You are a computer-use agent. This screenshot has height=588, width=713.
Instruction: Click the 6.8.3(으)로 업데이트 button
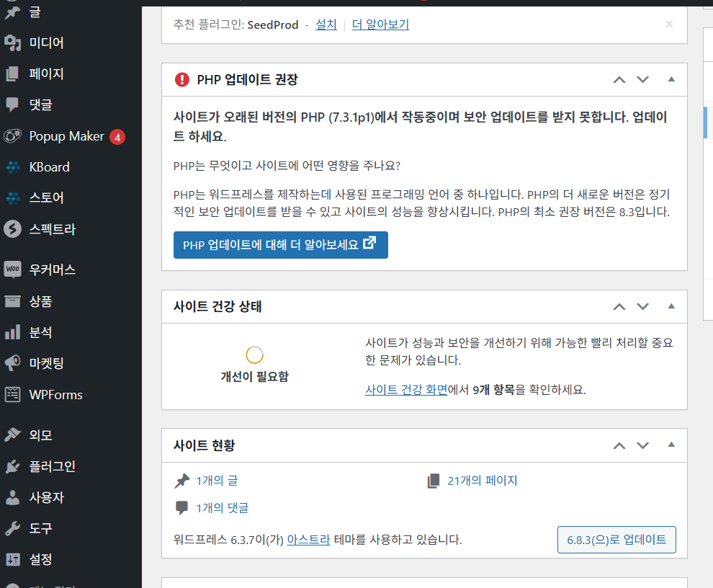click(616, 540)
